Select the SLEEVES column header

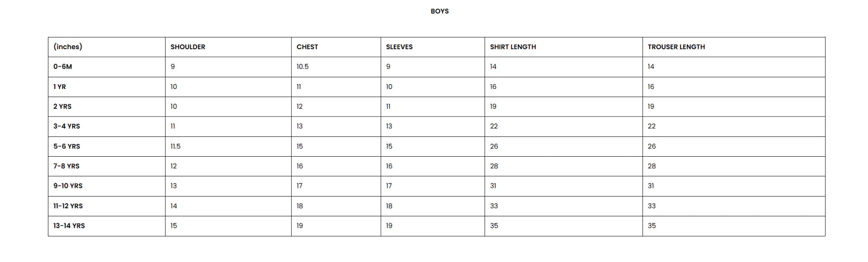click(399, 47)
